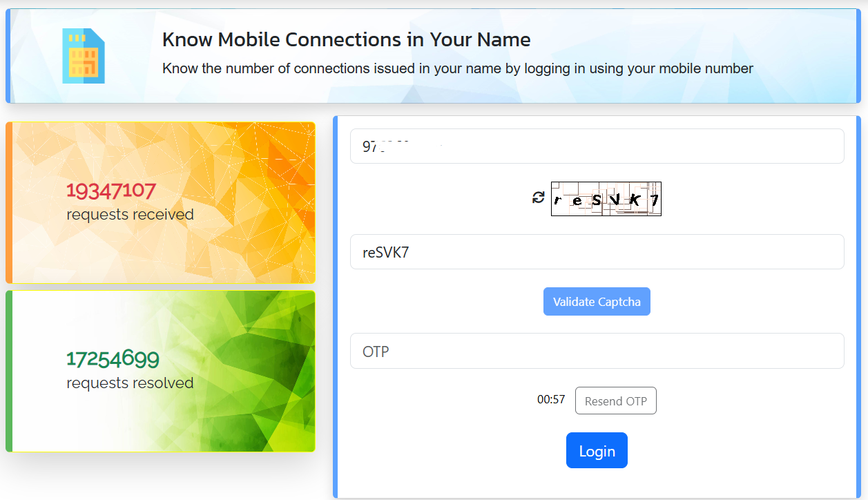Click the "requests received" label

pos(130,215)
